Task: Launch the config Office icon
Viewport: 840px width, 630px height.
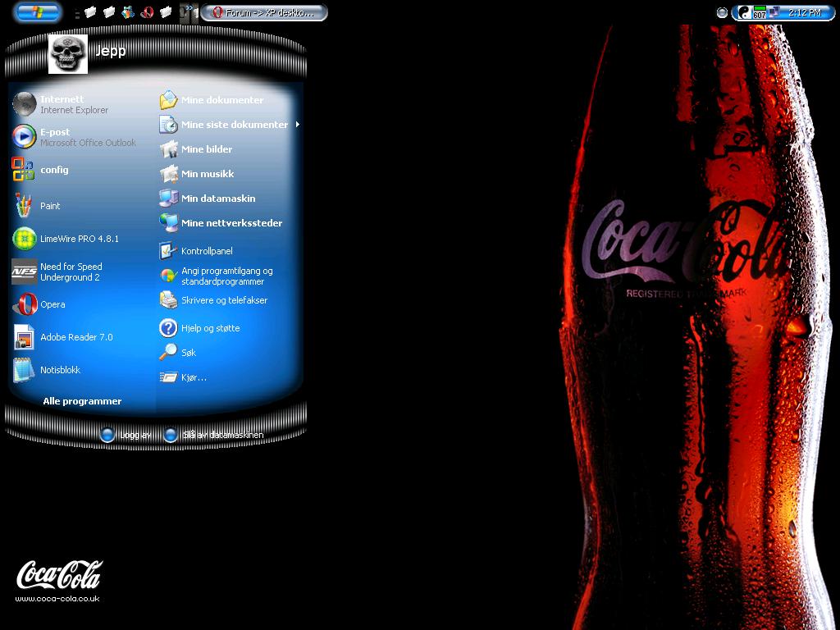Action: [23, 169]
